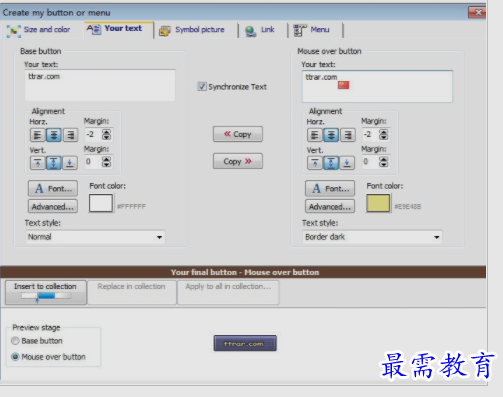Click Your final button header bar
The height and width of the screenshot is (397, 503).
(x=243, y=272)
